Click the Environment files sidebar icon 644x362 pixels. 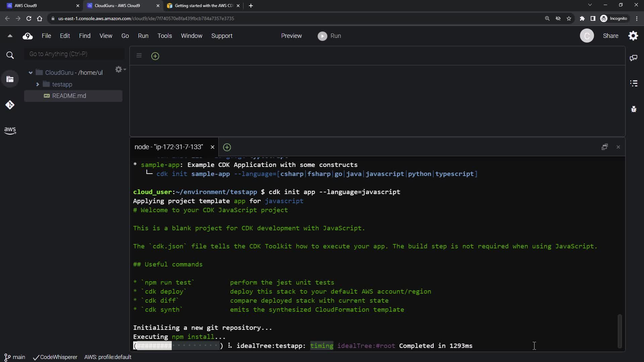(10, 79)
